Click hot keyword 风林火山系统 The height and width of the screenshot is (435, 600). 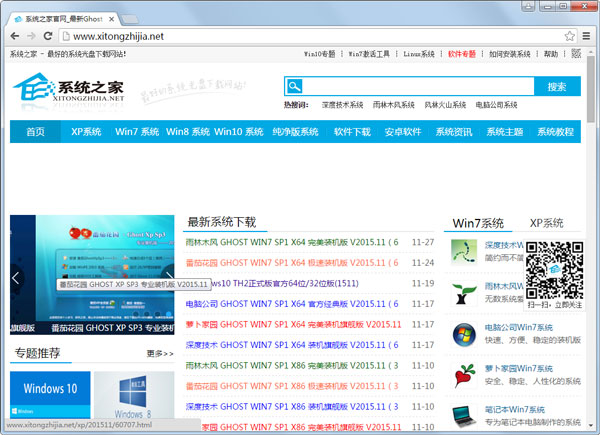(445, 105)
